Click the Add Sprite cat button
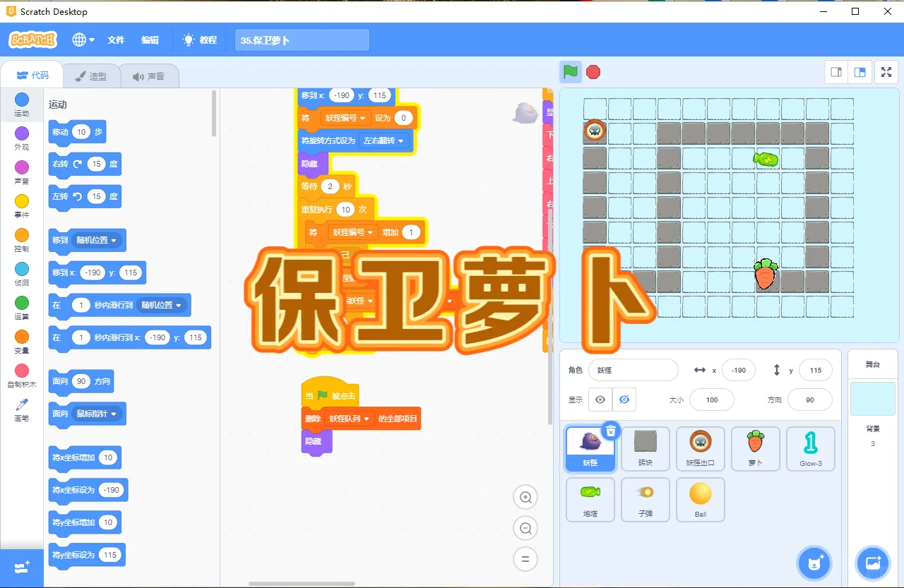The image size is (904, 588). coord(814,563)
